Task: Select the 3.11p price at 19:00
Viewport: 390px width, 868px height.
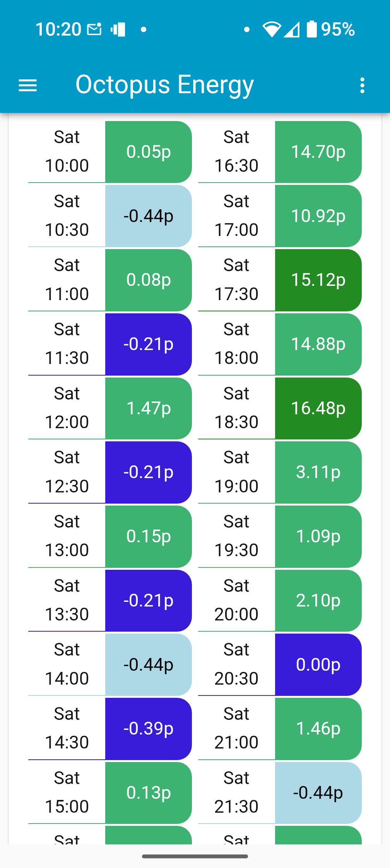Action: coord(318,472)
